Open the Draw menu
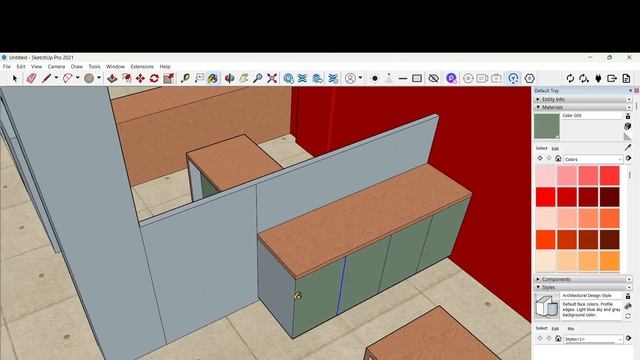Image resolution: width=640 pixels, height=360 pixels. pos(77,67)
